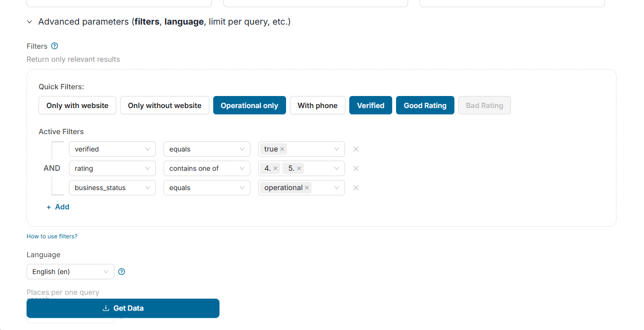The width and height of the screenshot is (644, 330).
Task: Remove the business_status filter row
Action: [356, 188]
